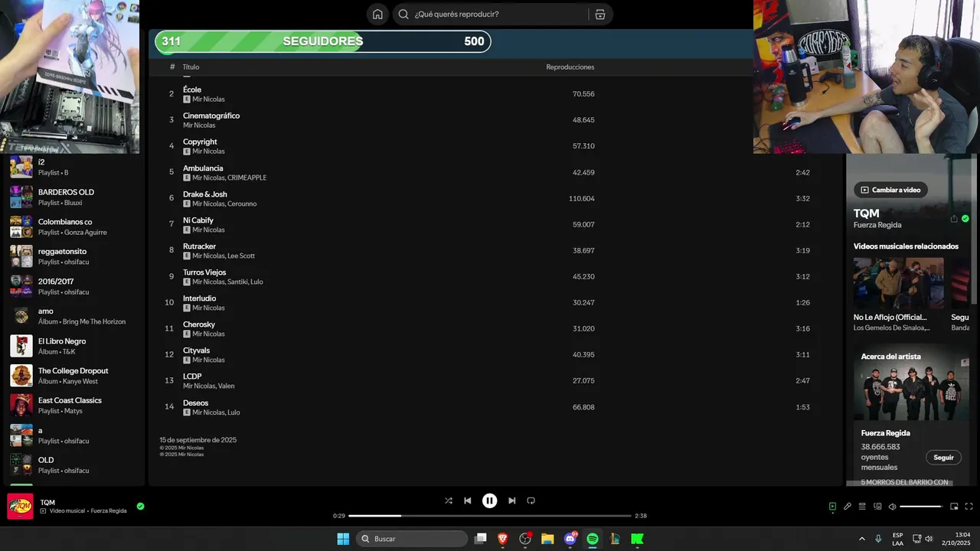Open Windows Start menu
Viewport: 980px width, 551px height.
click(x=343, y=539)
